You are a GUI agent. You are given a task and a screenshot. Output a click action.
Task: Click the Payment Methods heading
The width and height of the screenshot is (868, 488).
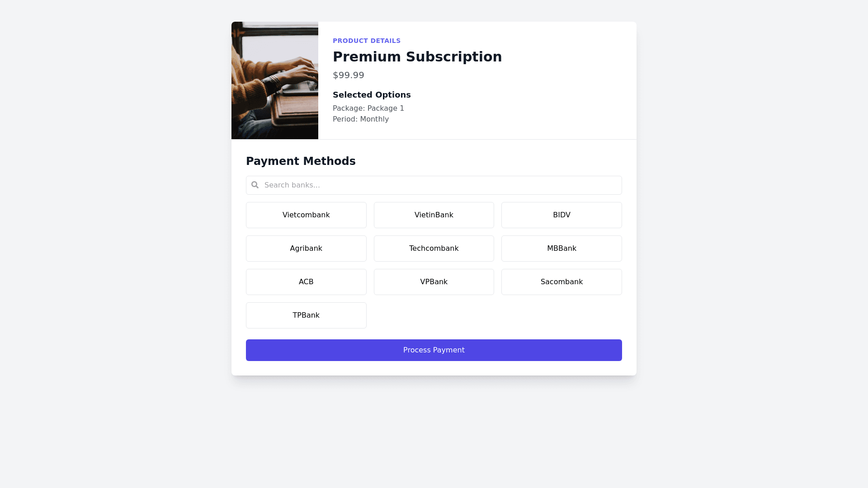[301, 161]
